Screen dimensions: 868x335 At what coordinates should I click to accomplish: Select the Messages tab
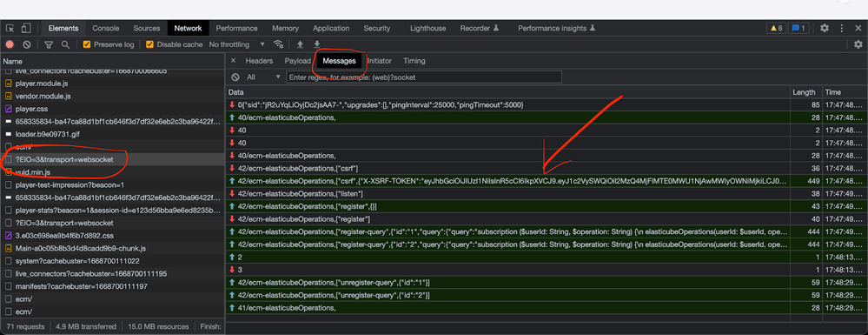click(x=340, y=61)
